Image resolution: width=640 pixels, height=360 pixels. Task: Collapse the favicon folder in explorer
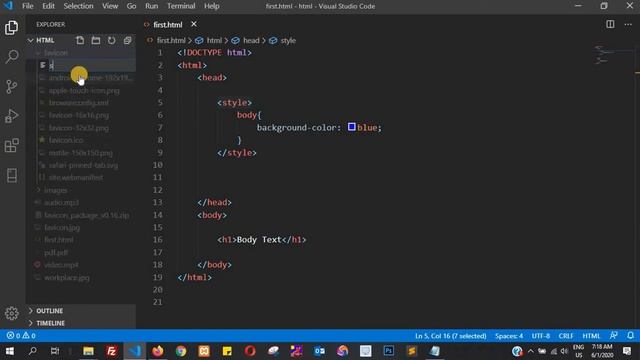point(56,53)
